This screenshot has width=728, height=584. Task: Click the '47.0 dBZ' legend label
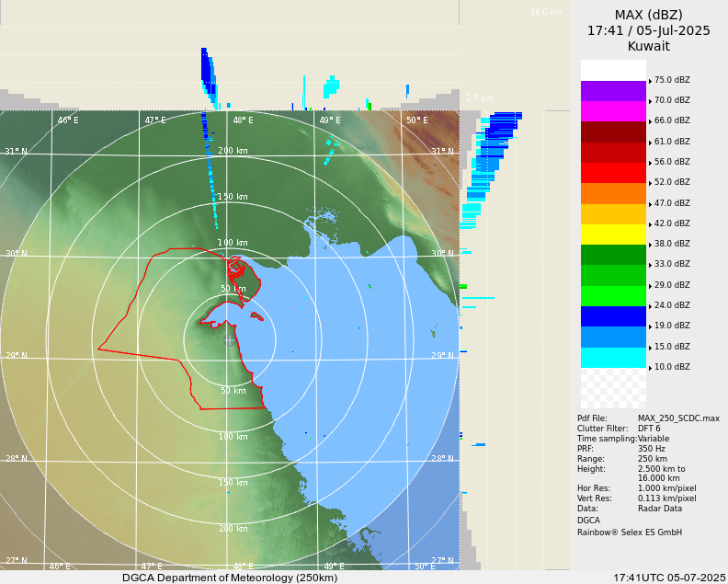[672, 203]
